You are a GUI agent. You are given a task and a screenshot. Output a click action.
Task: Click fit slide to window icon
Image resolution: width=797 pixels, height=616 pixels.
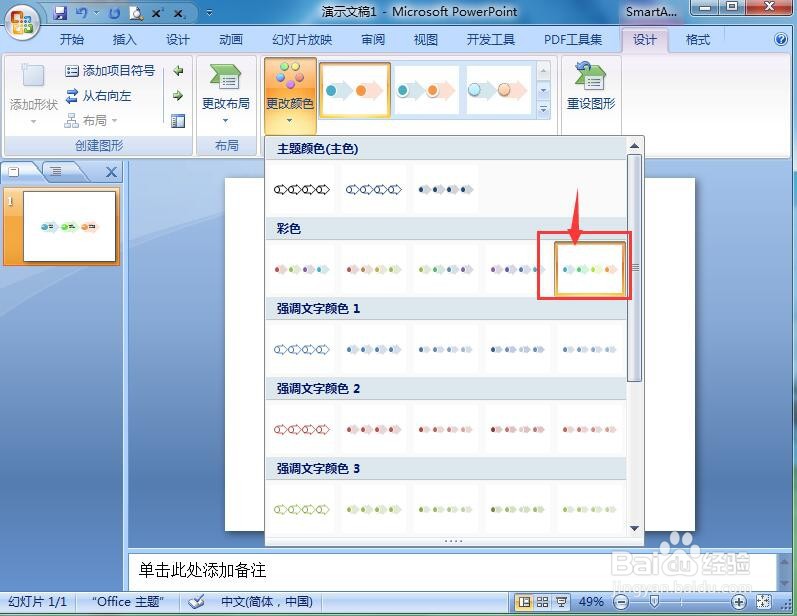click(x=763, y=602)
